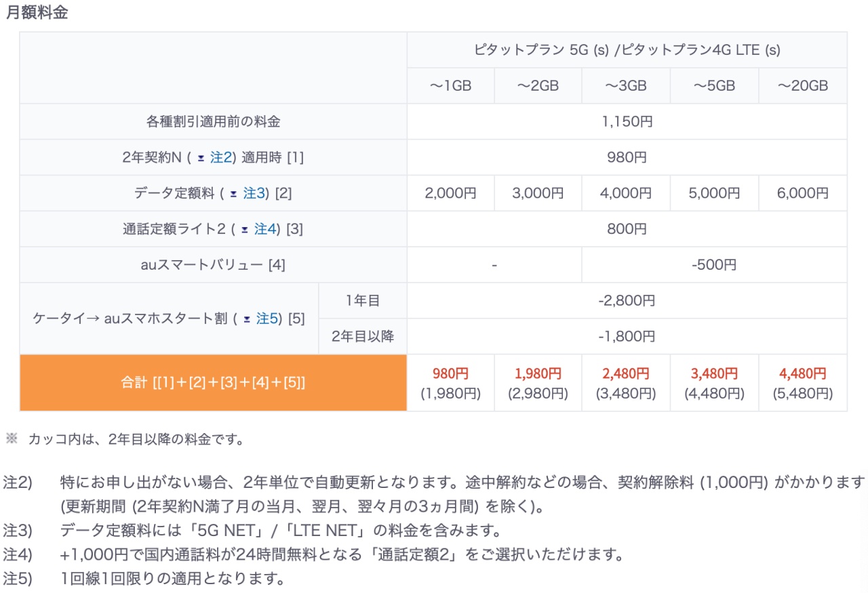Click the orange 合計 total row header

[213, 383]
